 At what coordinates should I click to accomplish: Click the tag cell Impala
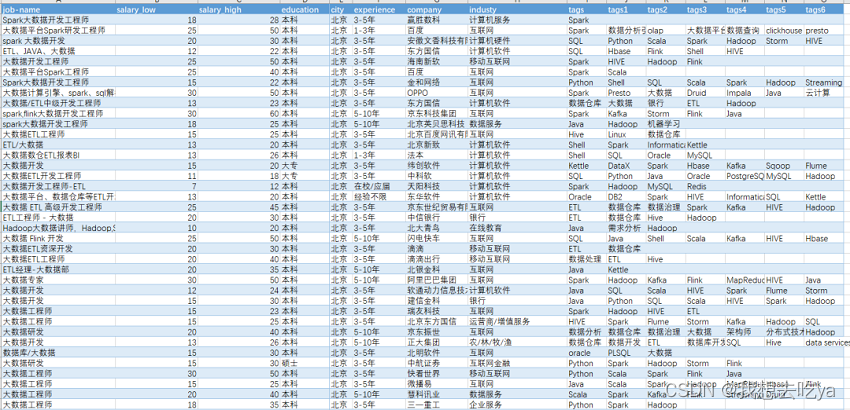(x=744, y=93)
